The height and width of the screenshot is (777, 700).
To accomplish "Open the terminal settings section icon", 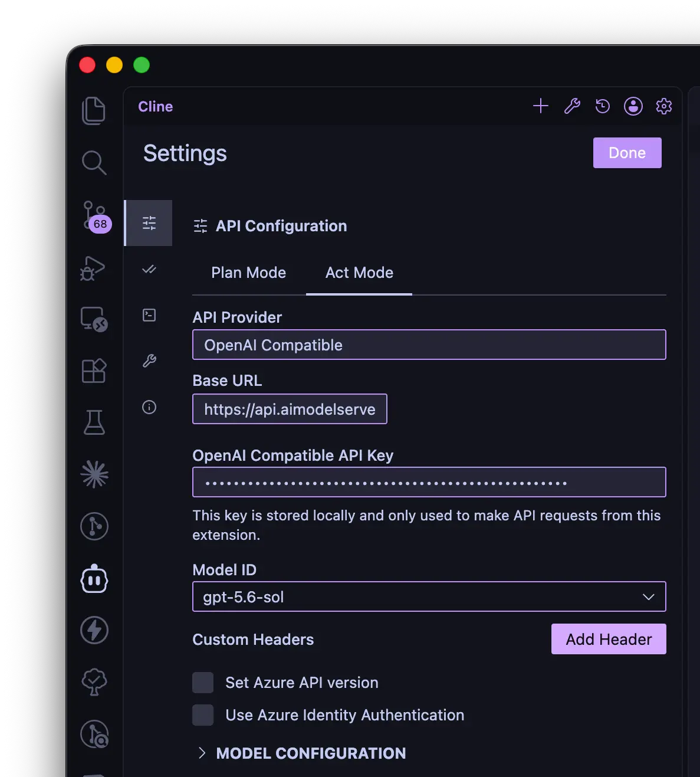I will pyautogui.click(x=149, y=315).
